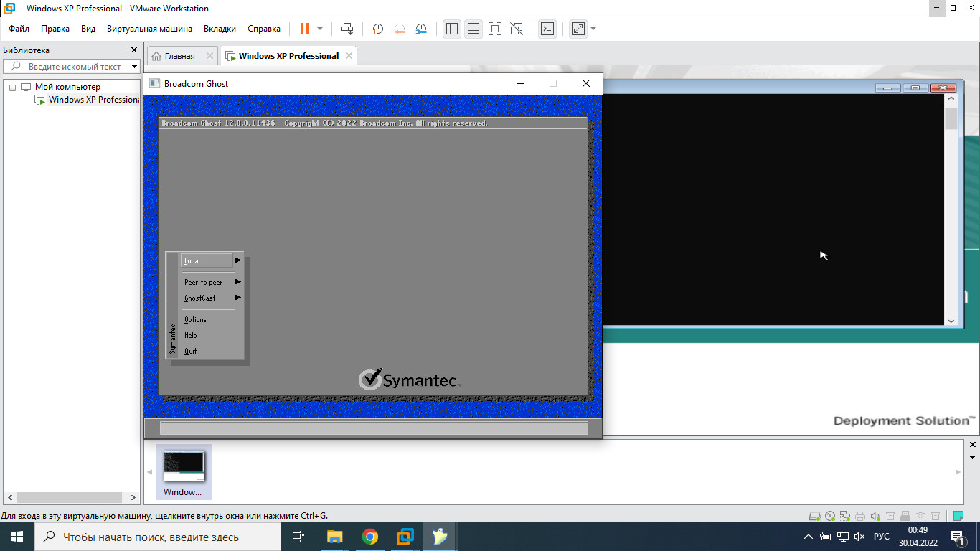Select Windows XP Professional in the library tree
Viewport: 980px width, 551px height.
pos(93,100)
